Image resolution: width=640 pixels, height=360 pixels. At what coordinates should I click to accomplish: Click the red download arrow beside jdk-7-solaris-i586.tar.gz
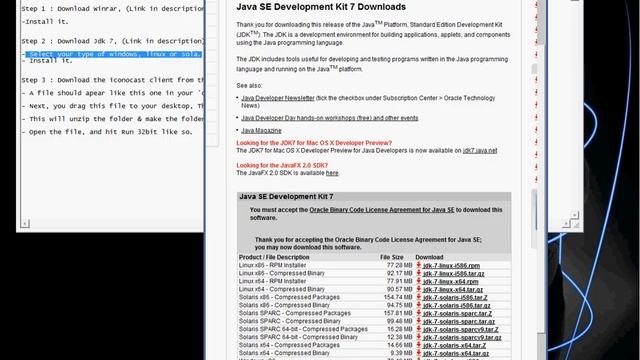(418, 305)
